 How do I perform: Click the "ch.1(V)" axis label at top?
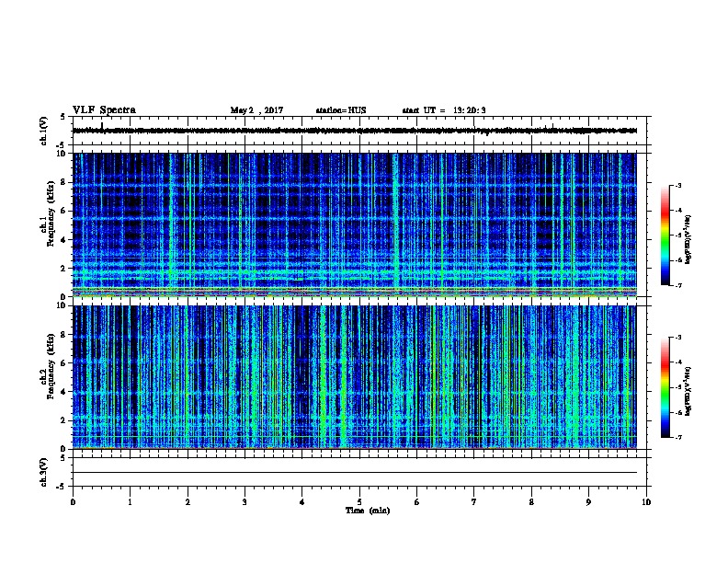pos(44,131)
